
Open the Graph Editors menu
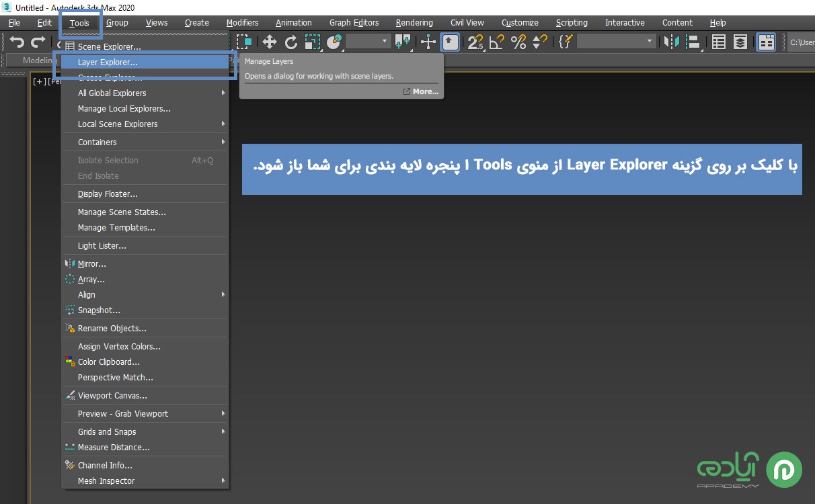(x=354, y=23)
